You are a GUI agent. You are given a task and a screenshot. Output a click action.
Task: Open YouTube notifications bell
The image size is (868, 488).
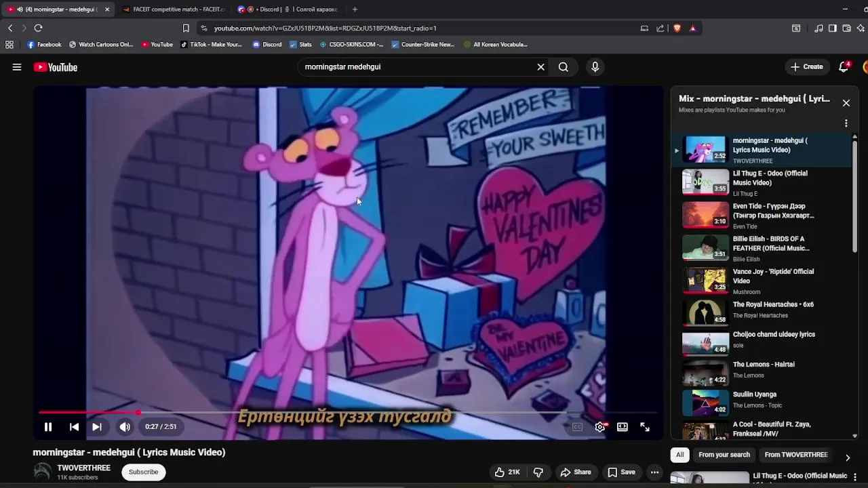tap(844, 66)
